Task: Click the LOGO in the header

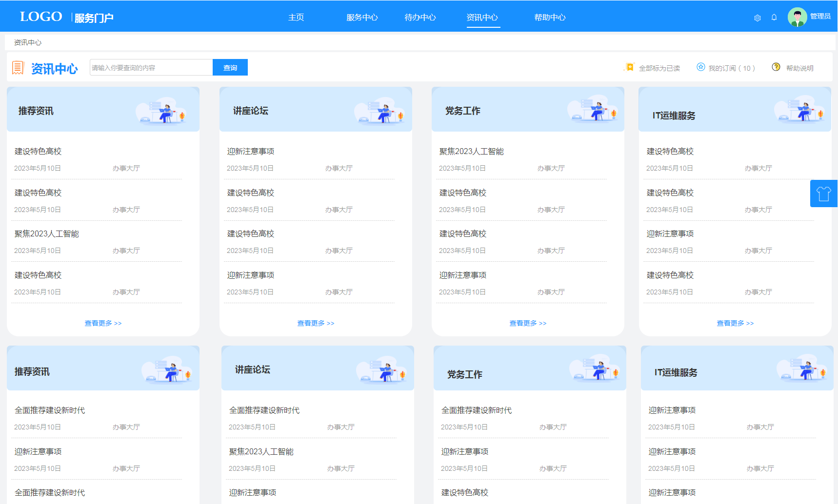Action: pyautogui.click(x=41, y=17)
